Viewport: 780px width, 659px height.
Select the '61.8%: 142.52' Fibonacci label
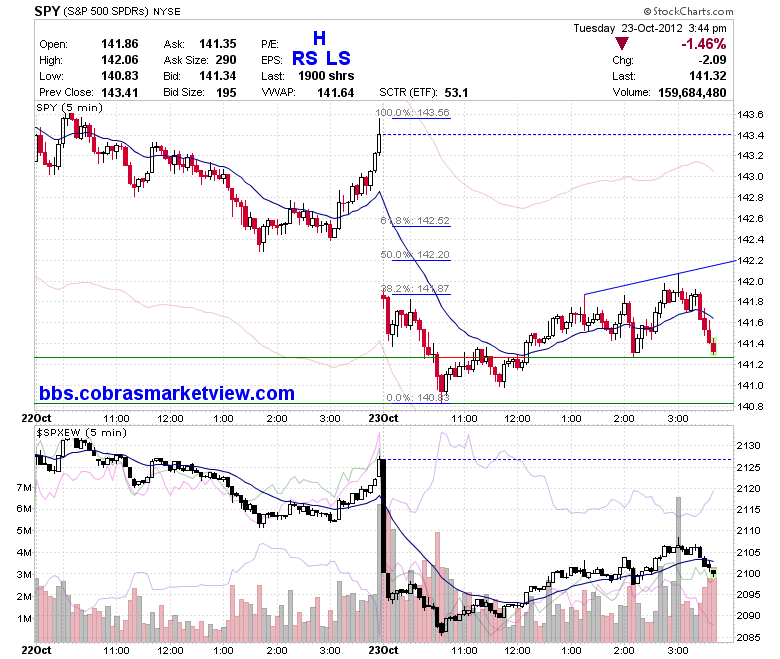click(415, 220)
